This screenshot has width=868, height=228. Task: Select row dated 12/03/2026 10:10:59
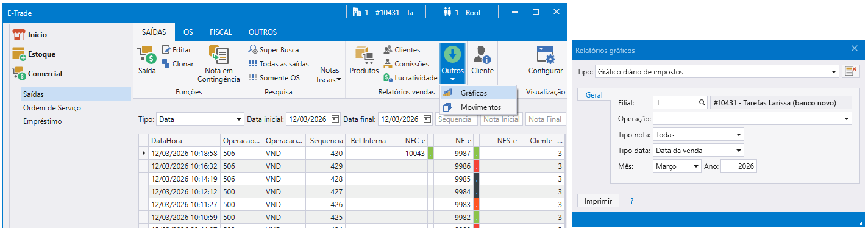tap(352, 217)
